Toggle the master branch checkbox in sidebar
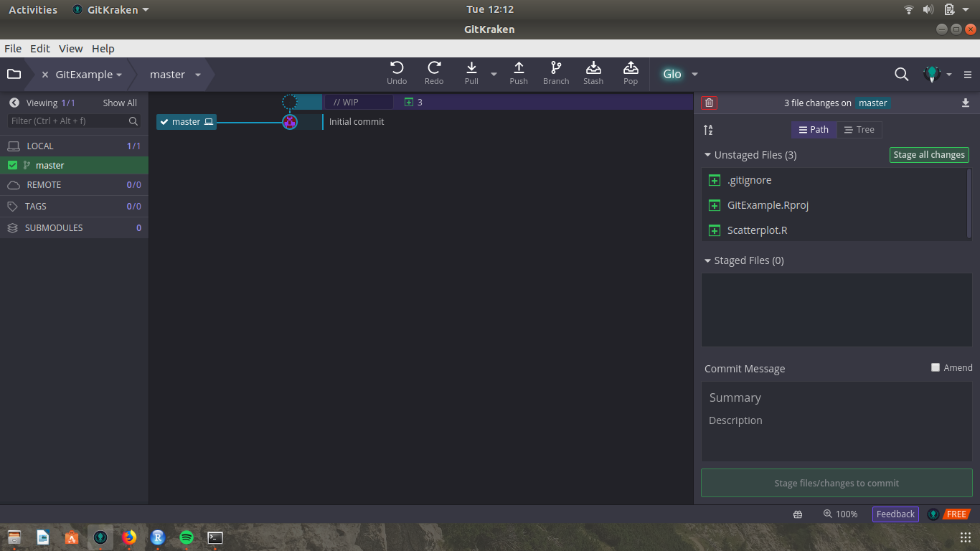 (12, 165)
